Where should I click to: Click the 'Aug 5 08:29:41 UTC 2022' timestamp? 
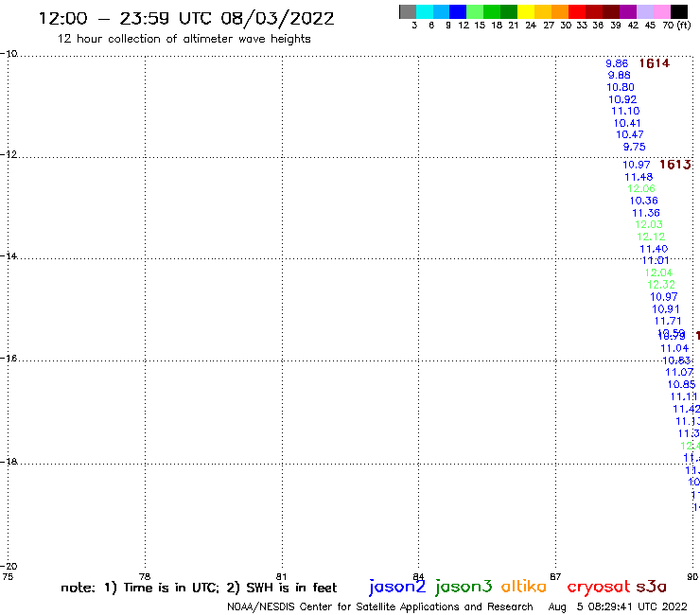click(618, 607)
